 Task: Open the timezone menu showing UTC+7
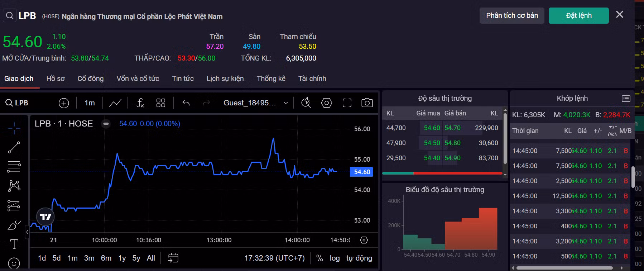[274, 258]
